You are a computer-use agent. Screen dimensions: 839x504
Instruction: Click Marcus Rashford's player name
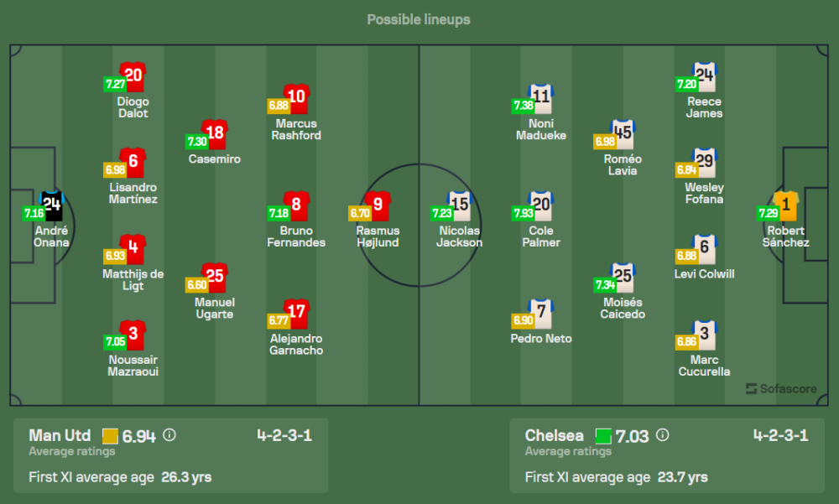pos(297,129)
